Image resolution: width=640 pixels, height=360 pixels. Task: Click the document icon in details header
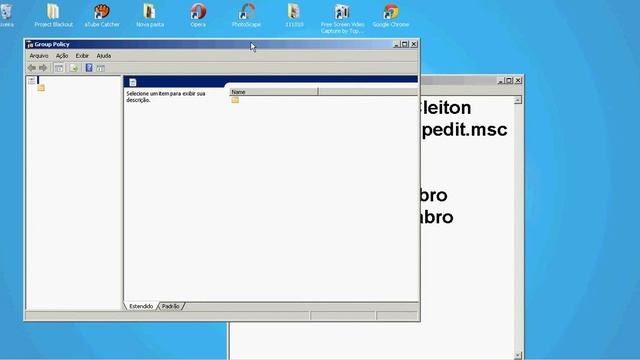pos(133,82)
